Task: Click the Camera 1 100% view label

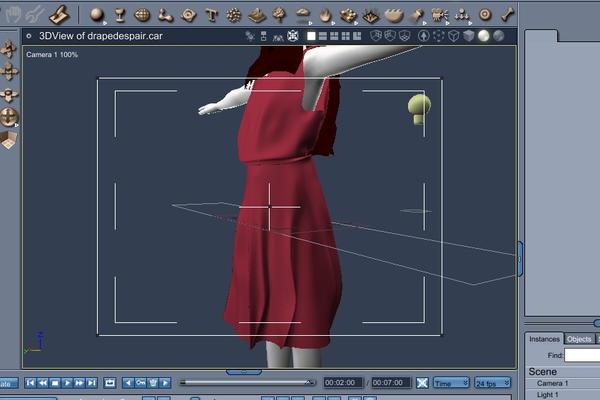Action: [52, 55]
